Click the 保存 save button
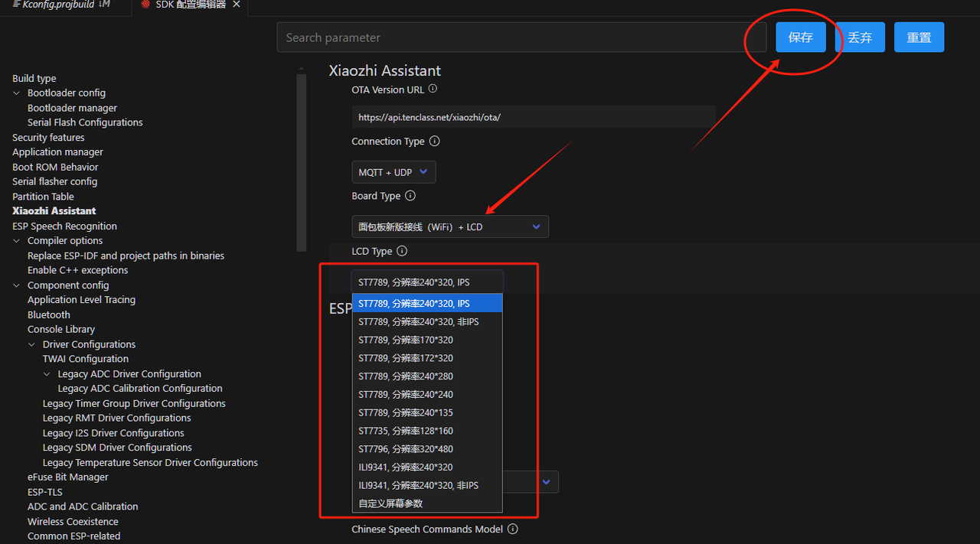Viewport: 980px width, 544px height. 800,37
